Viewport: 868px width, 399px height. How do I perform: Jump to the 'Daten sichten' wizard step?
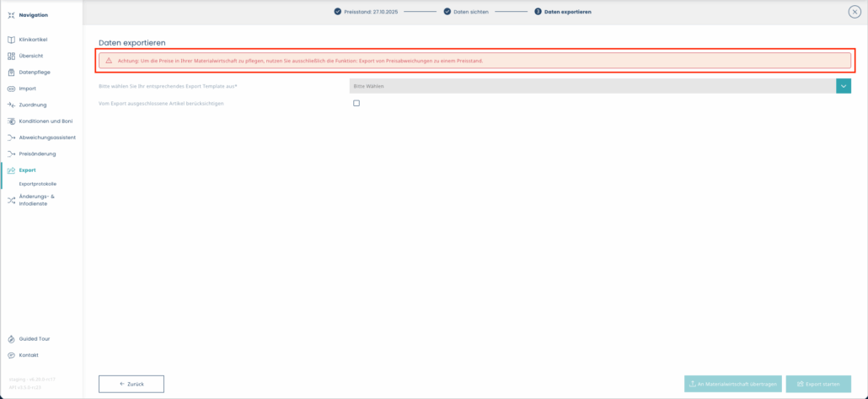[465, 12]
